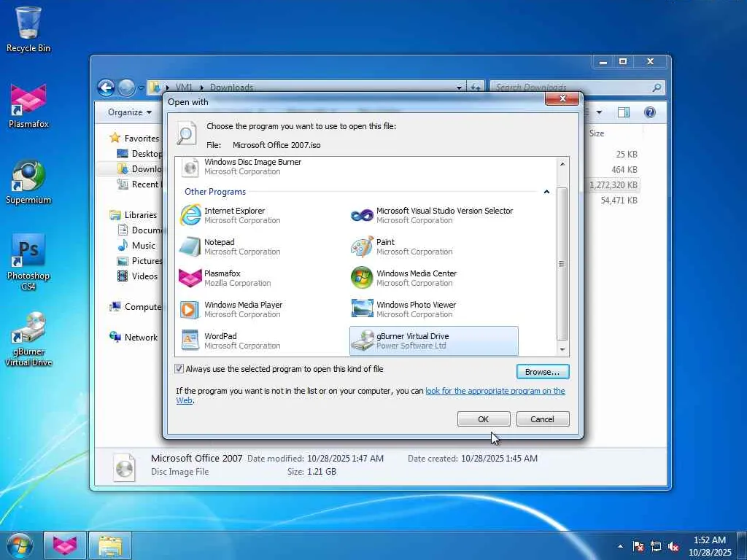This screenshot has width=747, height=560.
Task: Open the address bar history dropdown arrow
Action: tap(459, 87)
